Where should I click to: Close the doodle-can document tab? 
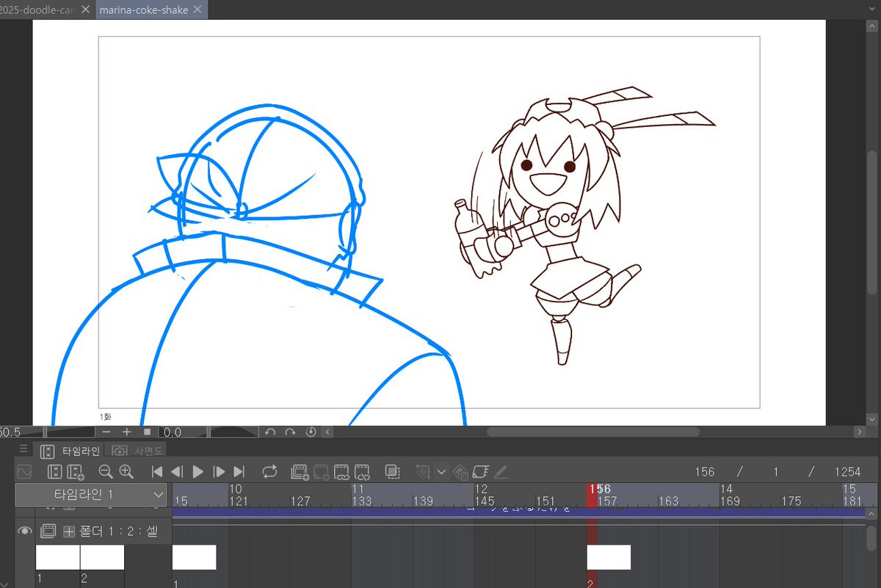85,10
